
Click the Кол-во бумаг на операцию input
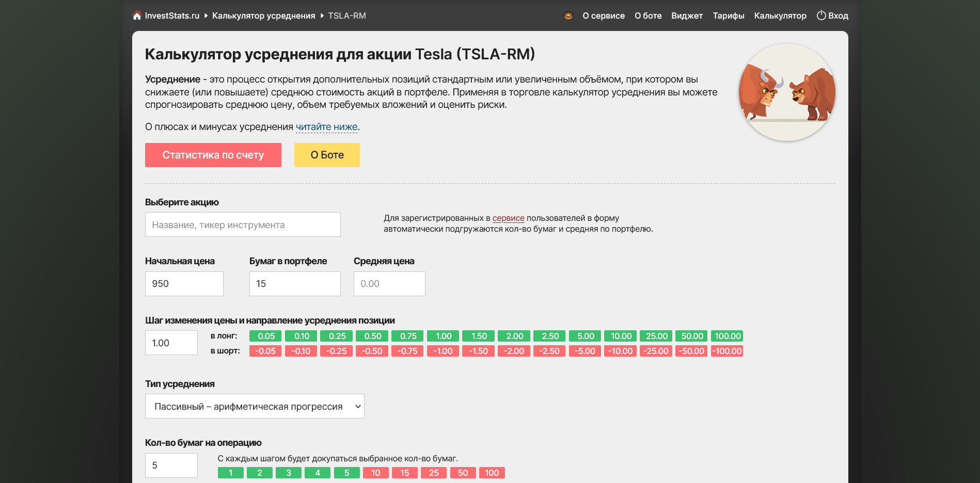click(x=171, y=465)
